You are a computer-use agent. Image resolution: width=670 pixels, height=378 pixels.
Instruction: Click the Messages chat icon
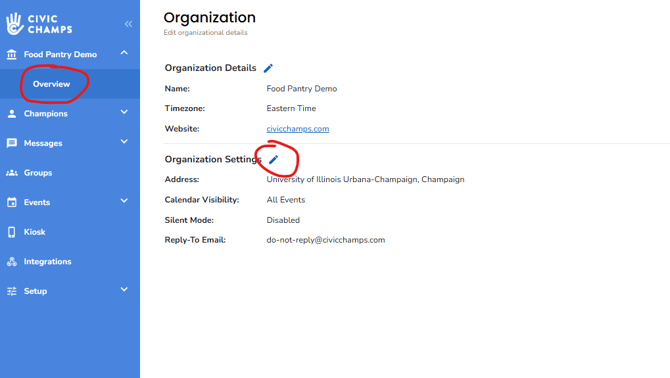(12, 143)
